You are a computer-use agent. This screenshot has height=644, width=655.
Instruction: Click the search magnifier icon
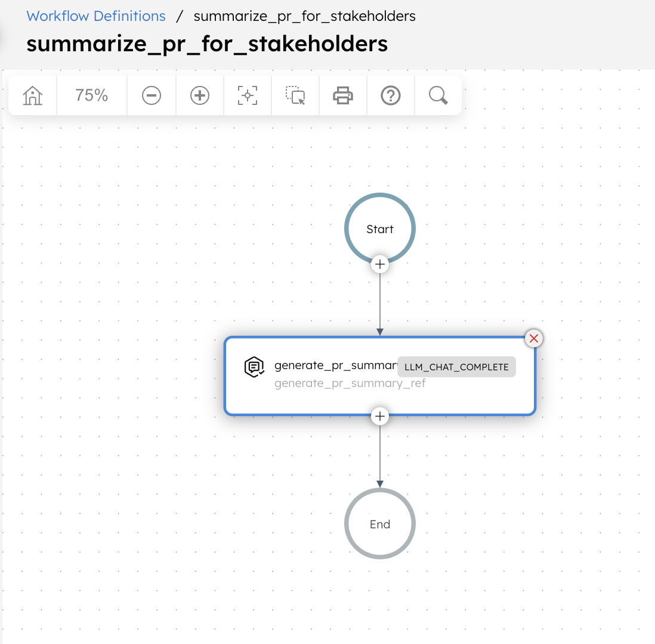coord(438,95)
